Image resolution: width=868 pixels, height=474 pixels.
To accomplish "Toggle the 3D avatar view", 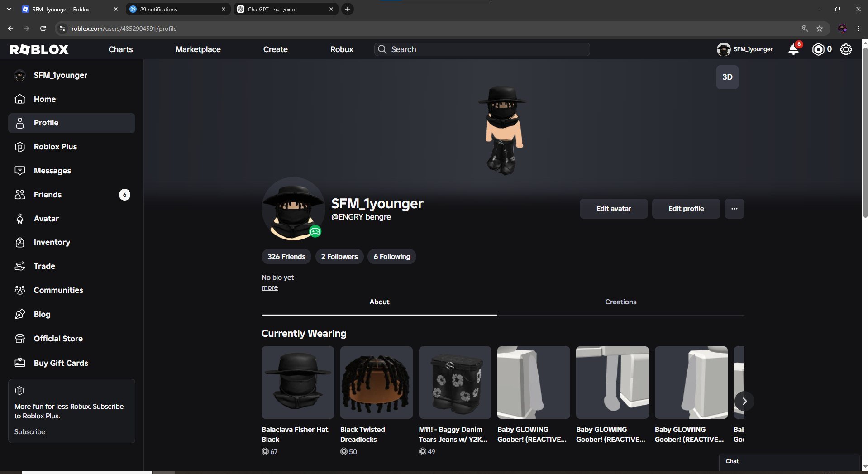I will pyautogui.click(x=727, y=77).
